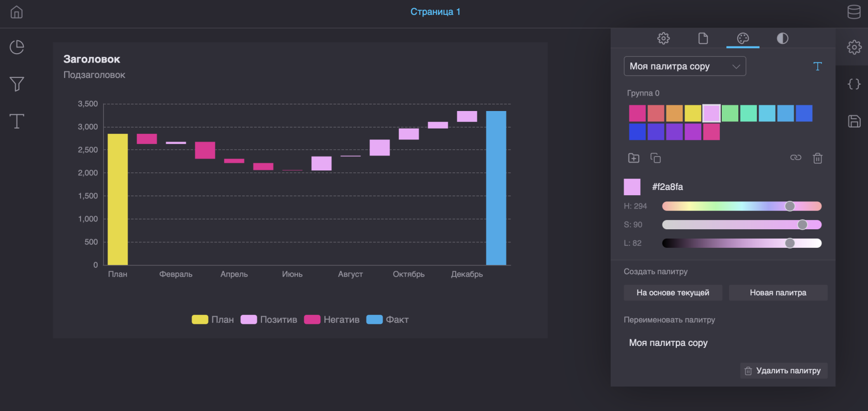
Task: Click the tall blue 'Факт' bar
Action: [x=496, y=188]
